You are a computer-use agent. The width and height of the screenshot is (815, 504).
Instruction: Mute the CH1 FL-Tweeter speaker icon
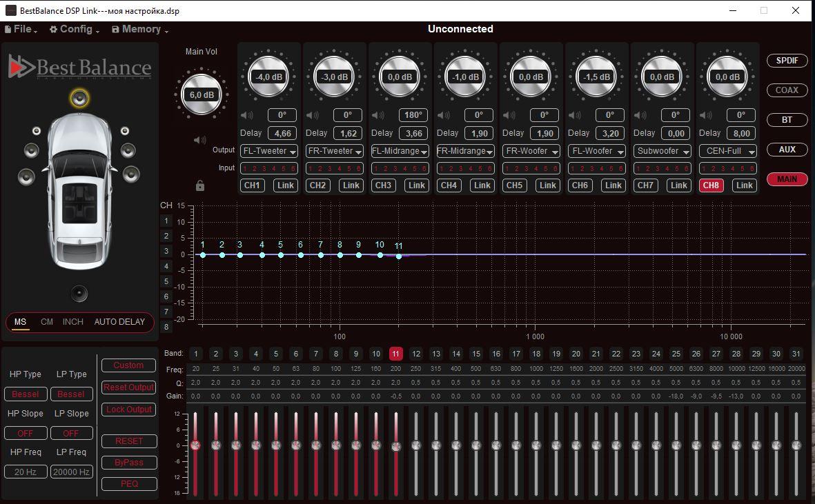click(x=247, y=115)
